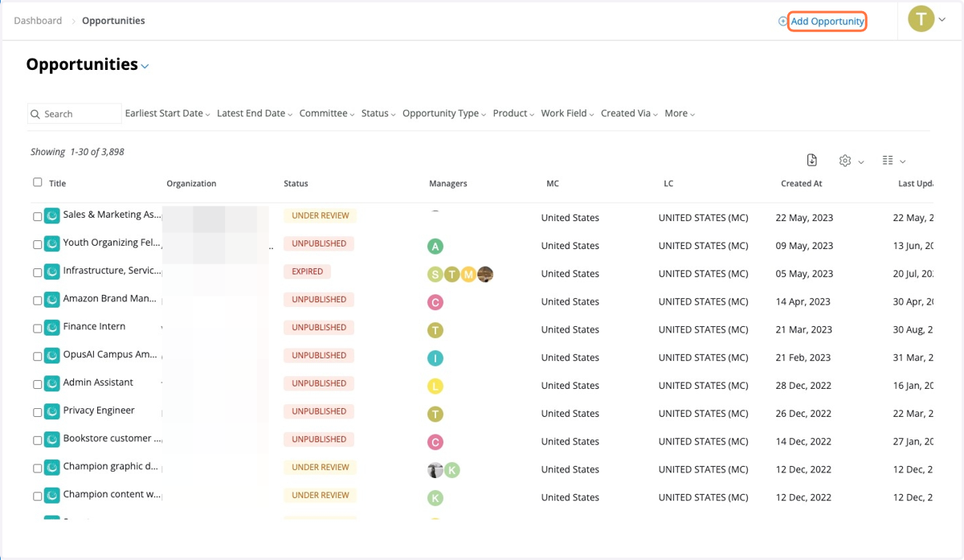Click the Sales & Marketing opportunity logo icon
Image resolution: width=964 pixels, height=560 pixels.
[x=52, y=215]
